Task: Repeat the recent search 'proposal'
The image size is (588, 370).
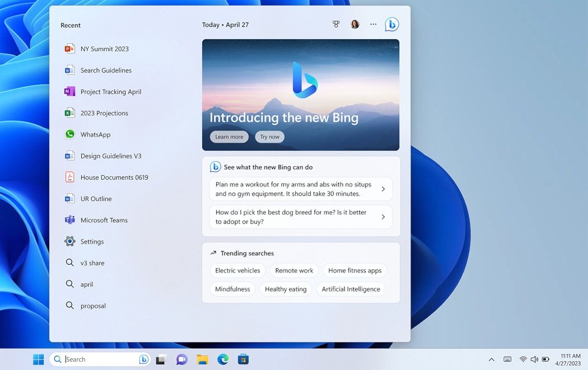Action: coord(86,305)
